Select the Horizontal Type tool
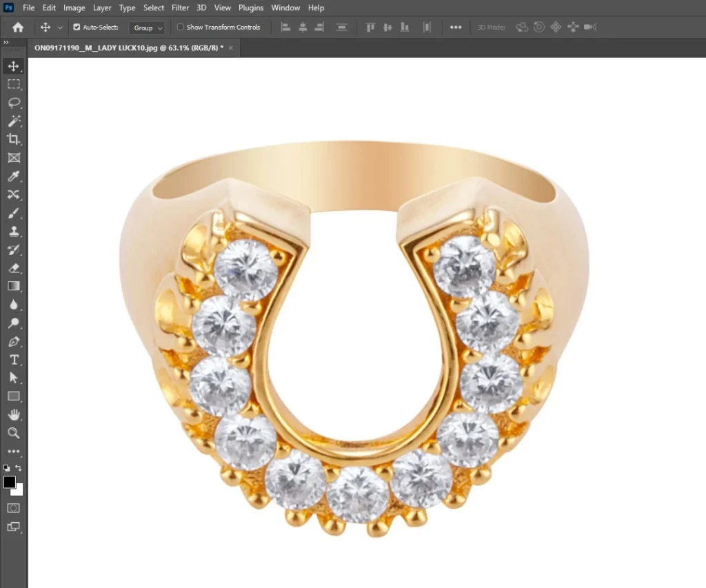Screen dimensions: 706x588 [x=13, y=360]
